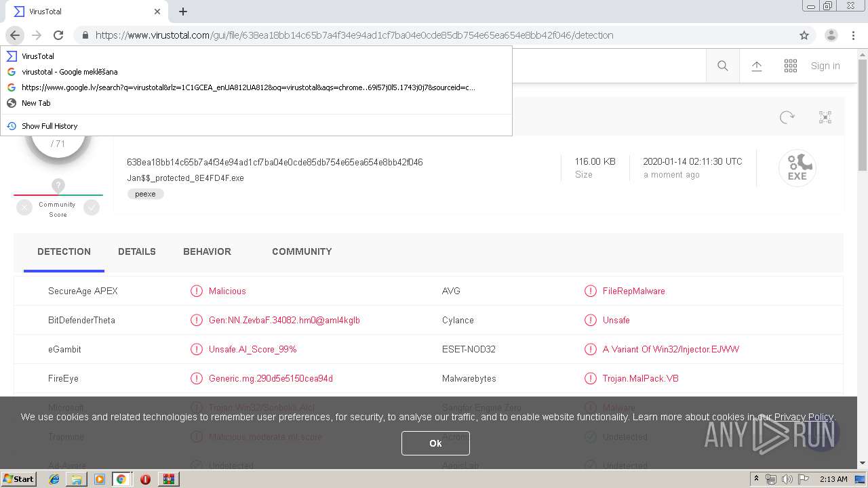Open Windows Explorer folder in taskbar
This screenshot has height=488, width=868.
[77, 479]
